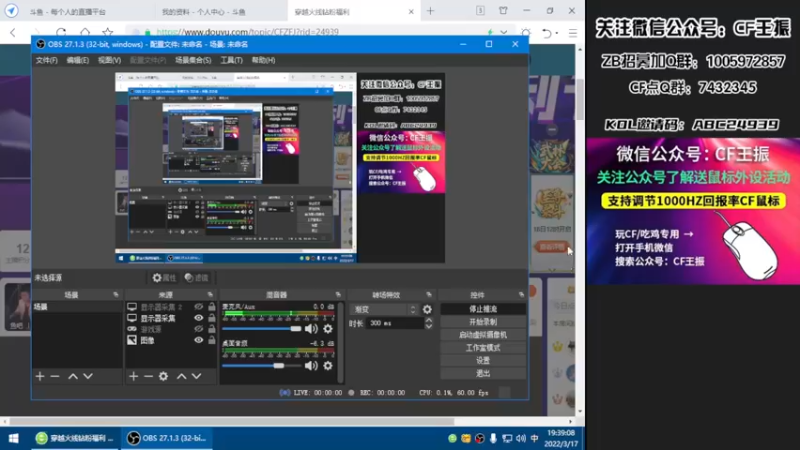Click browser undo-close arrow icon
The height and width of the screenshot is (450, 800).
click(546, 33)
